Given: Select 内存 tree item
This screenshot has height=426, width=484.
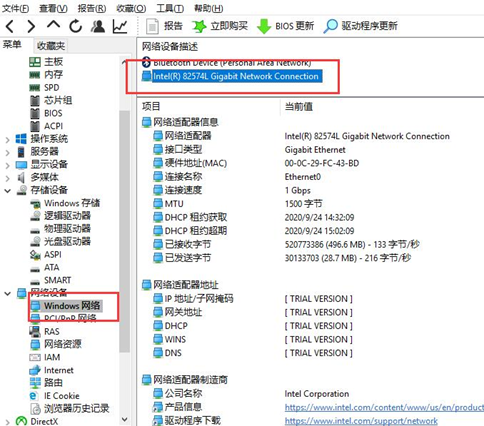Looking at the screenshot, I should 46,75.
